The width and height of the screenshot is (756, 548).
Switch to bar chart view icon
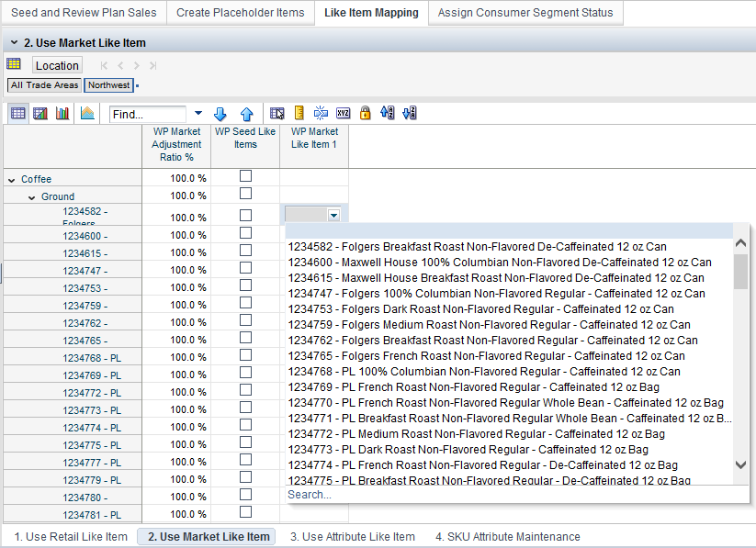point(62,114)
